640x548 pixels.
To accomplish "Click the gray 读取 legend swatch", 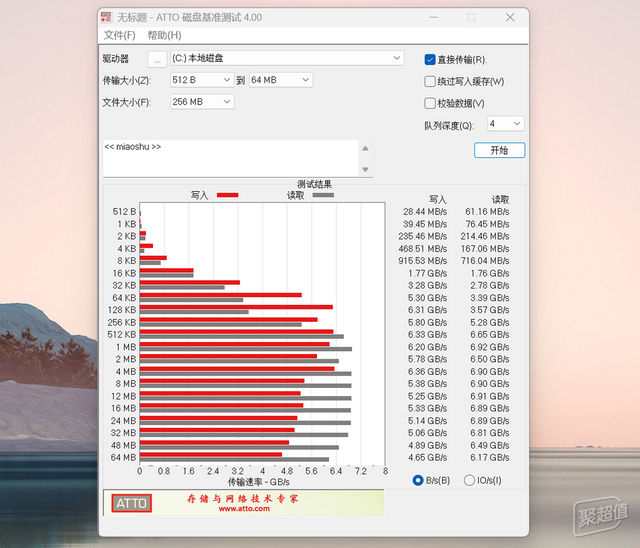I will click(x=323, y=195).
